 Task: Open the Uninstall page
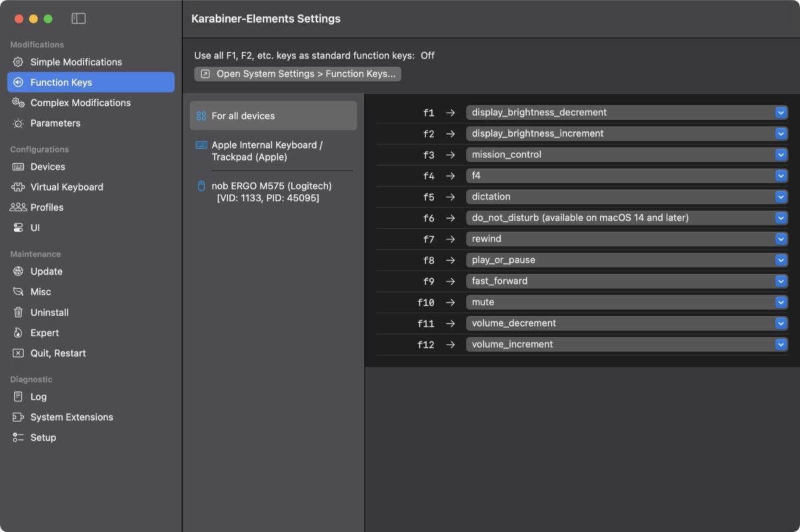91,313
